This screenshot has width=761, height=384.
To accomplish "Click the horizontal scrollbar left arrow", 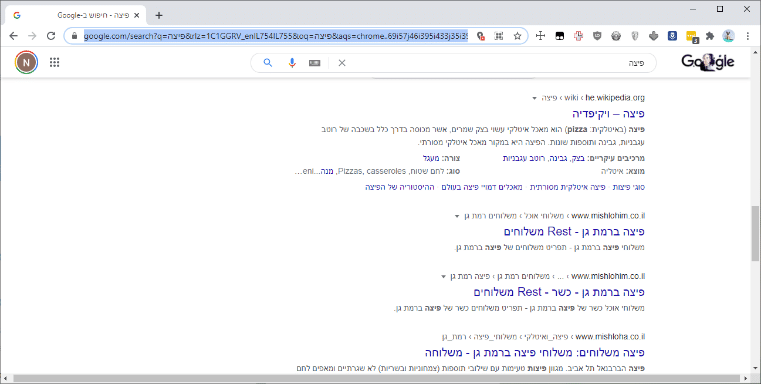I will point(5,378).
